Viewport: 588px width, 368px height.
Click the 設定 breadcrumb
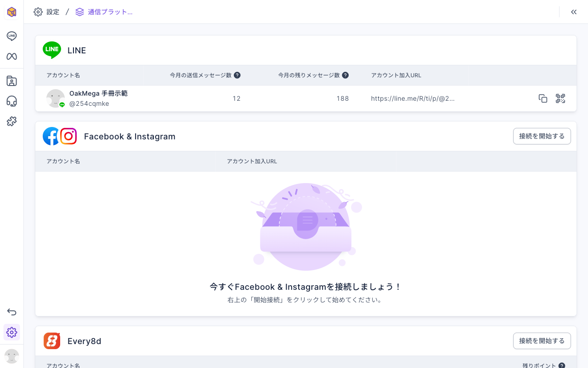pos(46,12)
